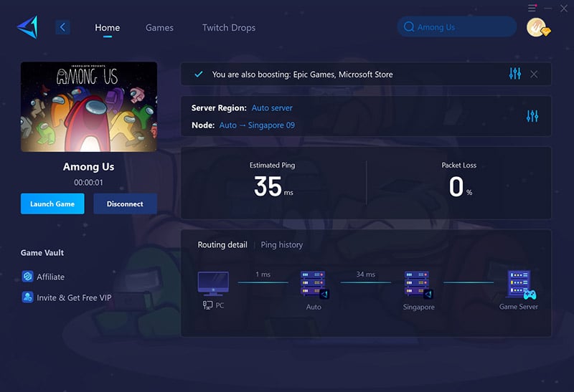The image size is (574, 392).
Task: Click the Game Vault heading
Action: click(42, 253)
